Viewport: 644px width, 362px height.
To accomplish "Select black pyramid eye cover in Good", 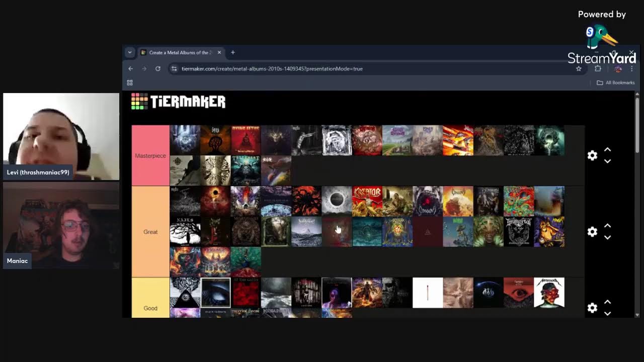I will pyautogui.click(x=185, y=293).
